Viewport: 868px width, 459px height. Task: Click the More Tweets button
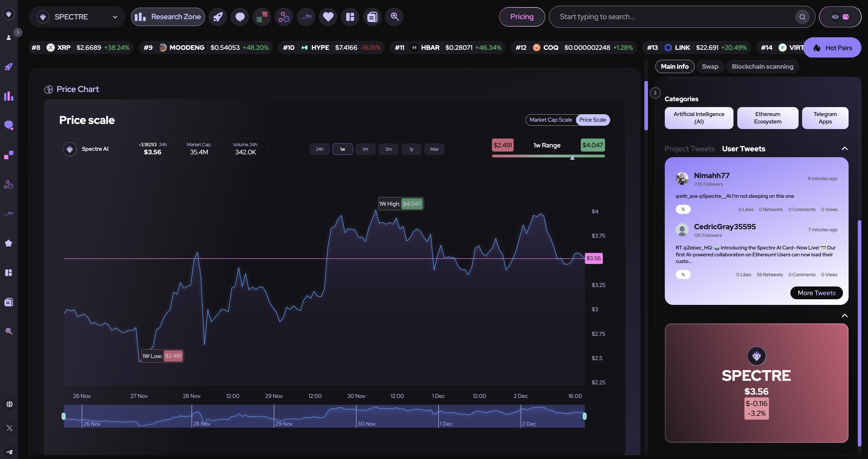click(816, 293)
